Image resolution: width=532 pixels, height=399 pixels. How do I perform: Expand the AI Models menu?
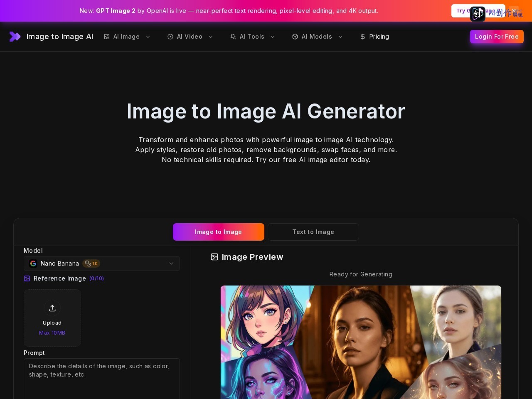click(317, 37)
